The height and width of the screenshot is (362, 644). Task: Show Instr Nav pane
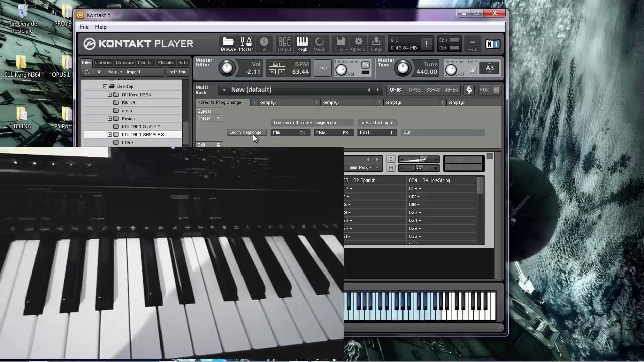tap(177, 72)
